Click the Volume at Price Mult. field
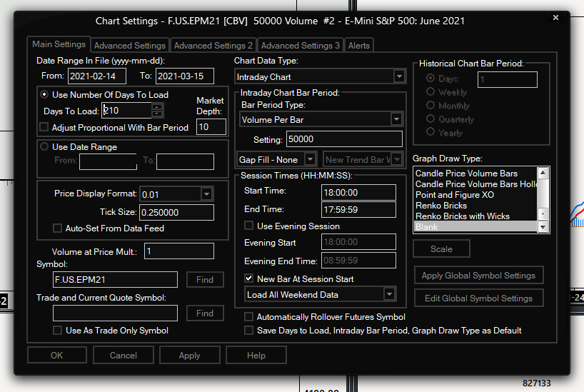 point(179,251)
